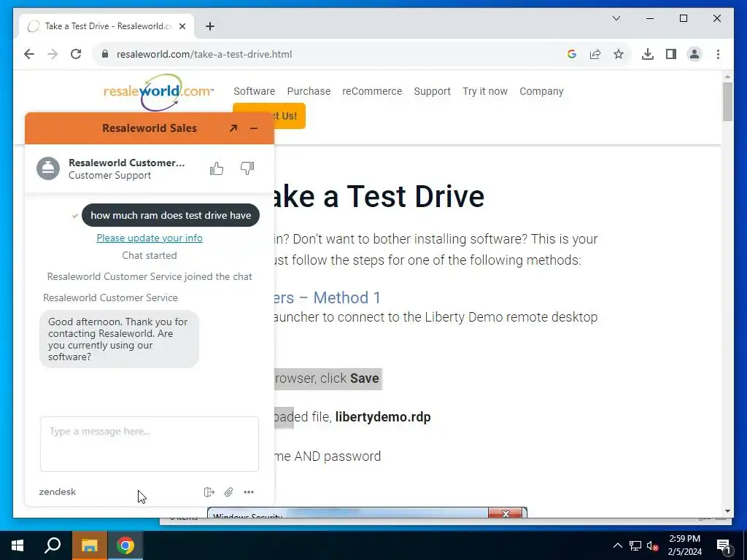This screenshot has width=747, height=560.
Task: Close the Take a Test Drive tab
Action: (x=182, y=26)
